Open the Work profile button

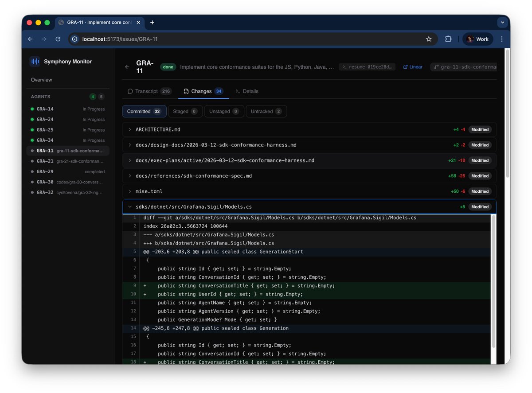477,39
